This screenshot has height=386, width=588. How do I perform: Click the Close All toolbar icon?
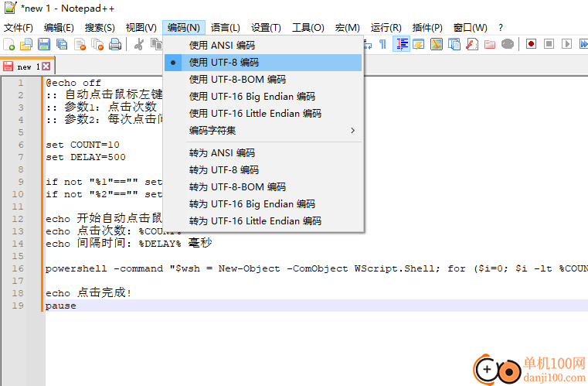click(x=97, y=44)
